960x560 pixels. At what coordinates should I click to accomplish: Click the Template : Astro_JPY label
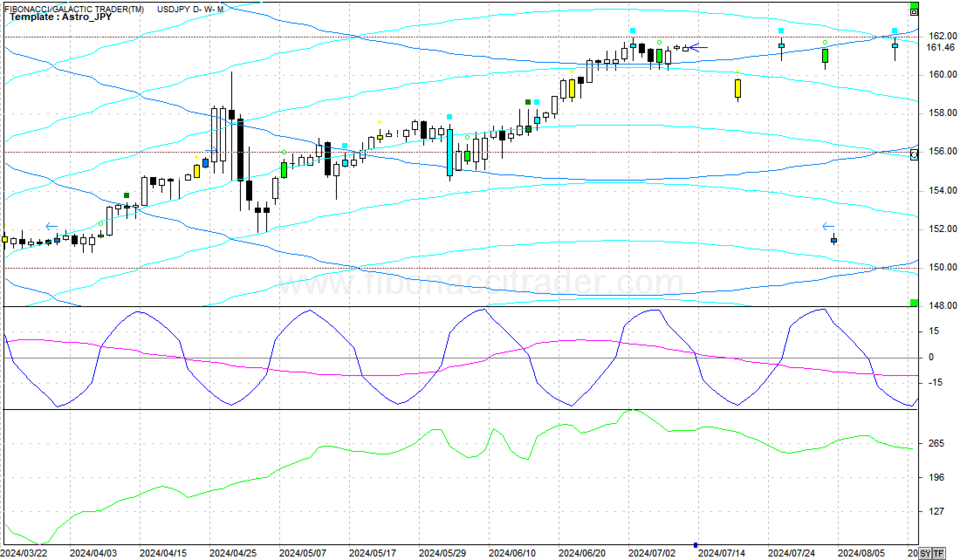(61, 17)
